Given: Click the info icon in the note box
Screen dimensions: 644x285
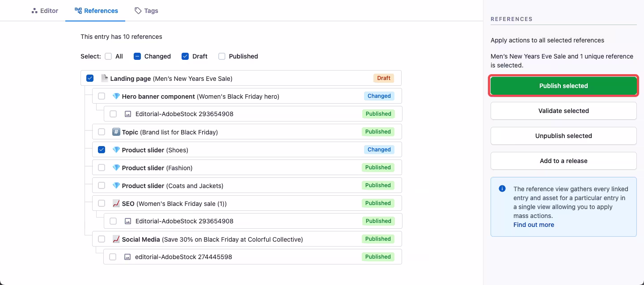Looking at the screenshot, I should coord(502,189).
